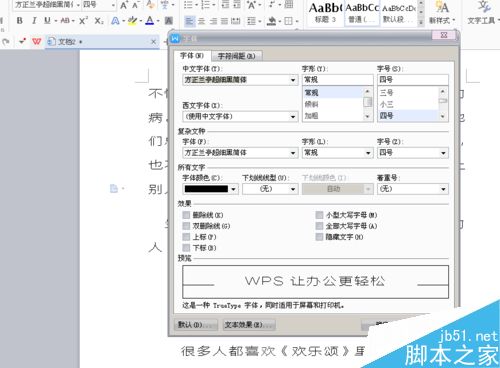Apply strikethrough with the AB icon
The image size is (500, 368).
coord(65,21)
